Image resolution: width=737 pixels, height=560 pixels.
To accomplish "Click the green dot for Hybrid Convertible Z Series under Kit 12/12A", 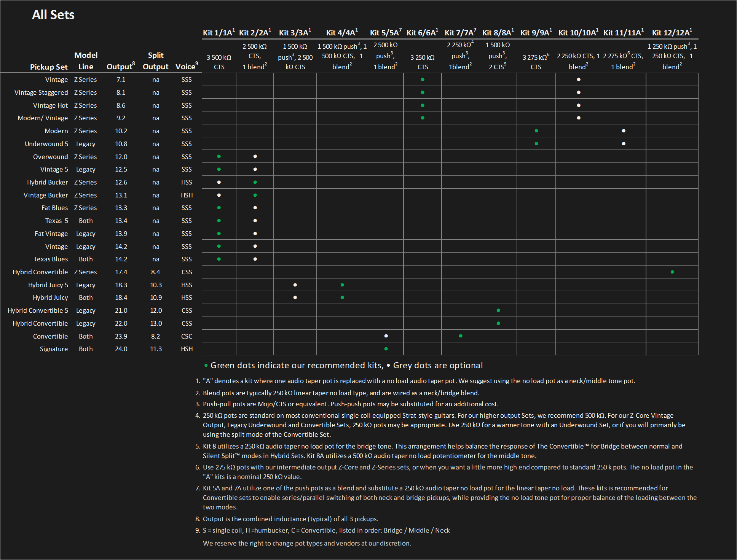I will click(672, 272).
